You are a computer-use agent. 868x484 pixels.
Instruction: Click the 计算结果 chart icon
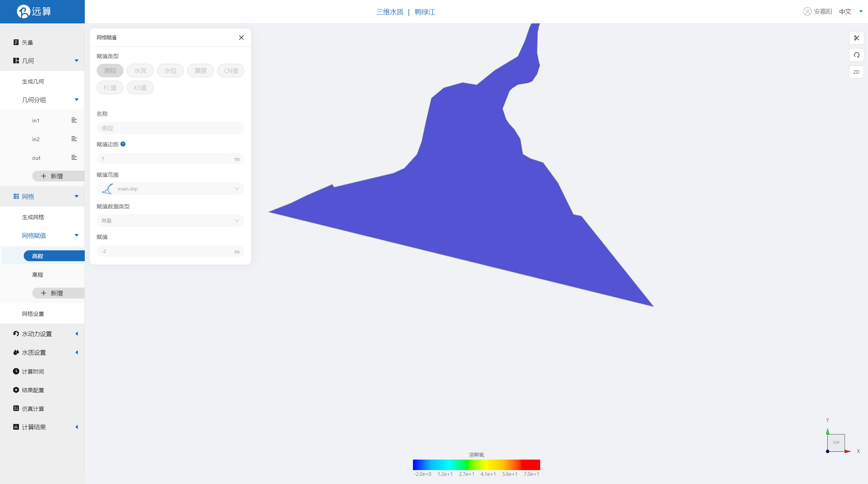point(16,427)
